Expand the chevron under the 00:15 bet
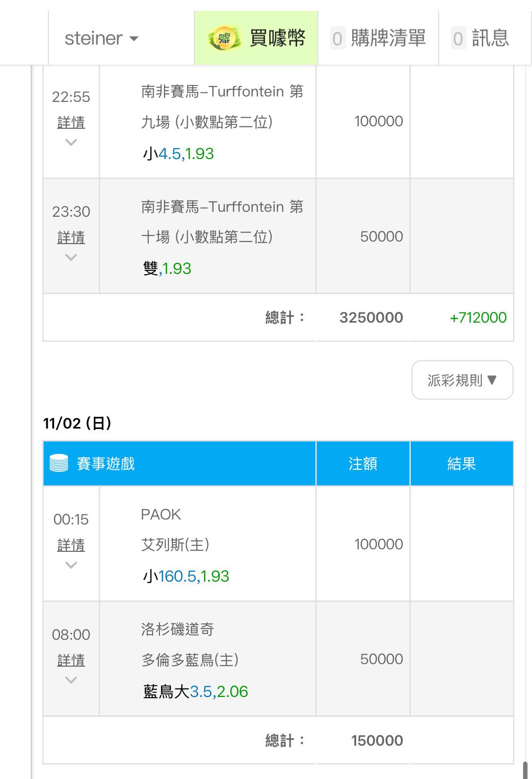The width and height of the screenshot is (532, 779). point(71,565)
